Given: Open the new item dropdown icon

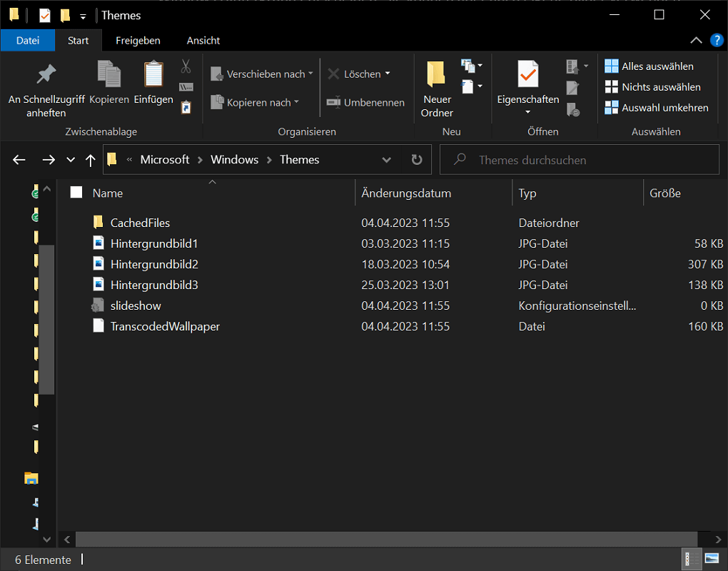Looking at the screenshot, I should point(472,66).
